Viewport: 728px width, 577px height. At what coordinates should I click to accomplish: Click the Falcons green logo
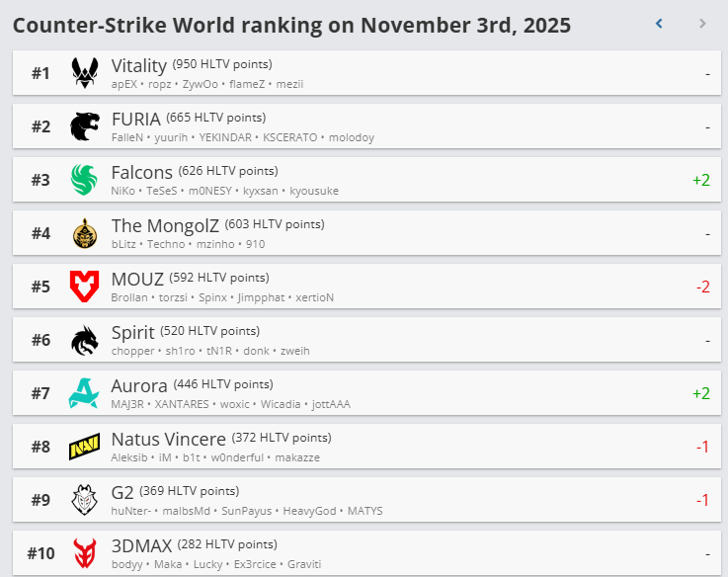[84, 179]
